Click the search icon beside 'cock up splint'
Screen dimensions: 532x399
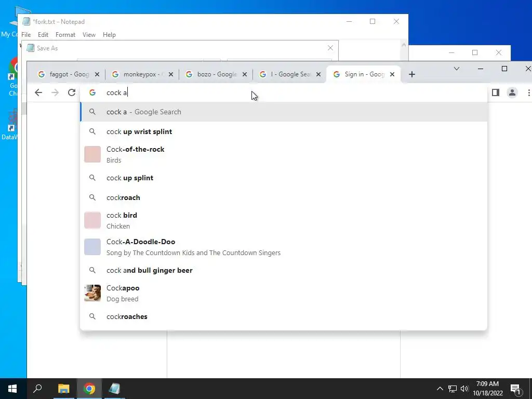[92, 178]
